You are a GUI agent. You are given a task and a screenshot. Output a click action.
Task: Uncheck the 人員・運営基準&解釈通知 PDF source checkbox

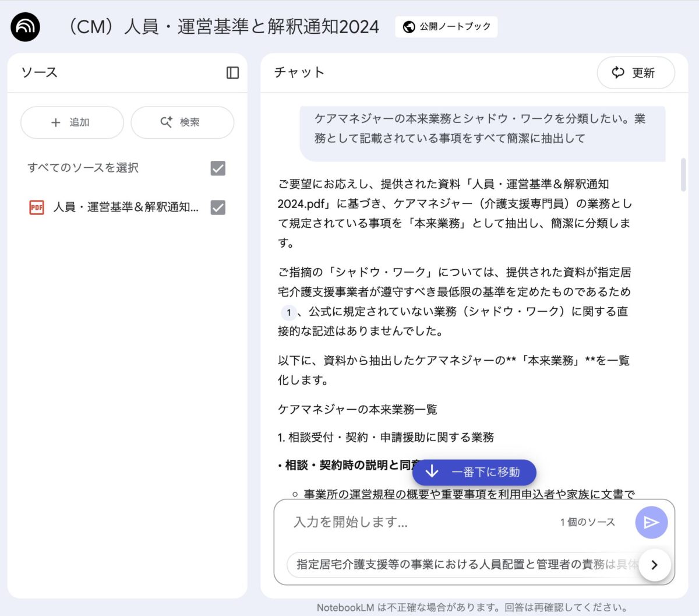(x=218, y=207)
